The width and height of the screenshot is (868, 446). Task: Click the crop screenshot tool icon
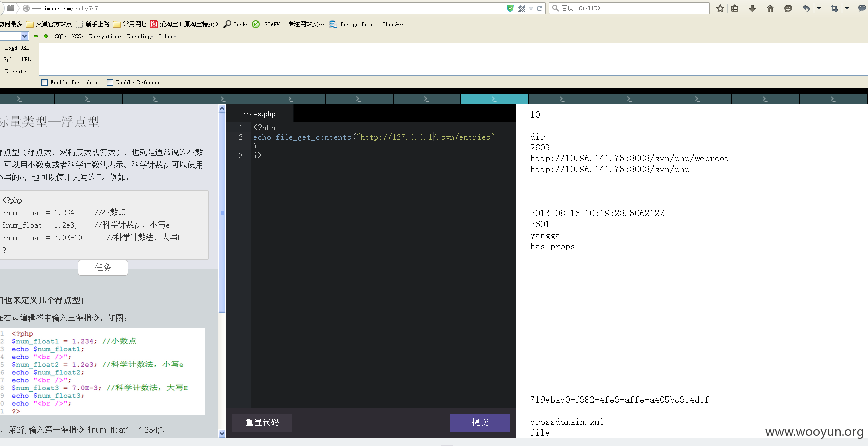(834, 8)
